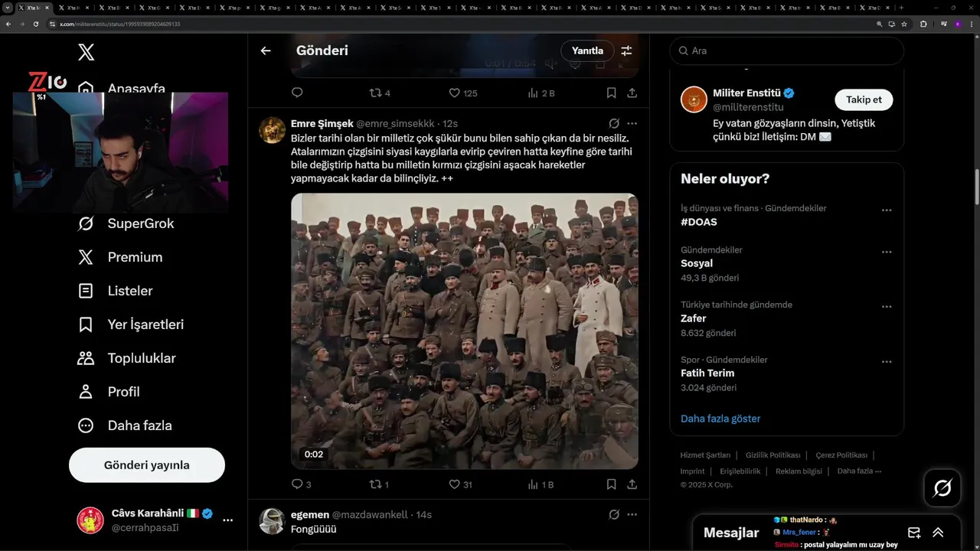Viewport: 980px width, 551px height.
Task: Open Gizlilik Politikası link
Action: 773,455
